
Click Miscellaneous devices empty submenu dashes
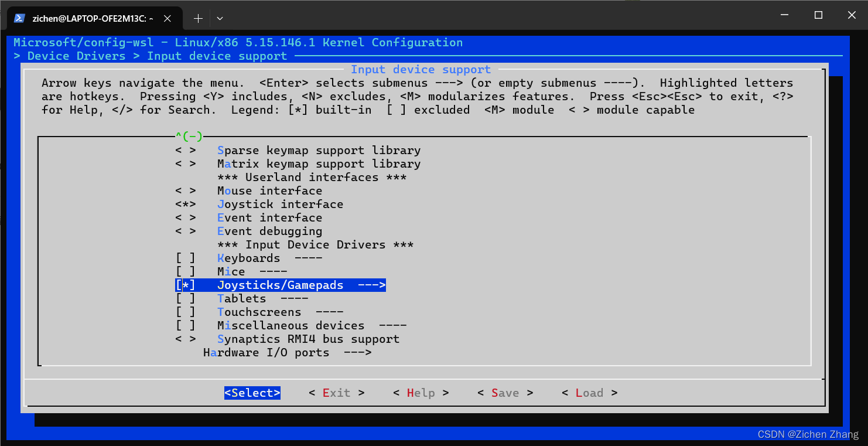392,326
